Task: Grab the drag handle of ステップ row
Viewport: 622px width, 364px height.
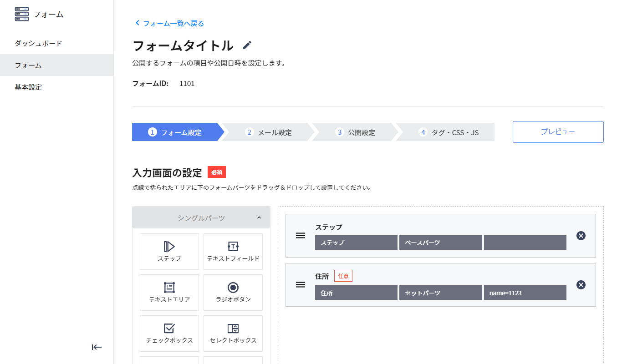Action: [301, 236]
